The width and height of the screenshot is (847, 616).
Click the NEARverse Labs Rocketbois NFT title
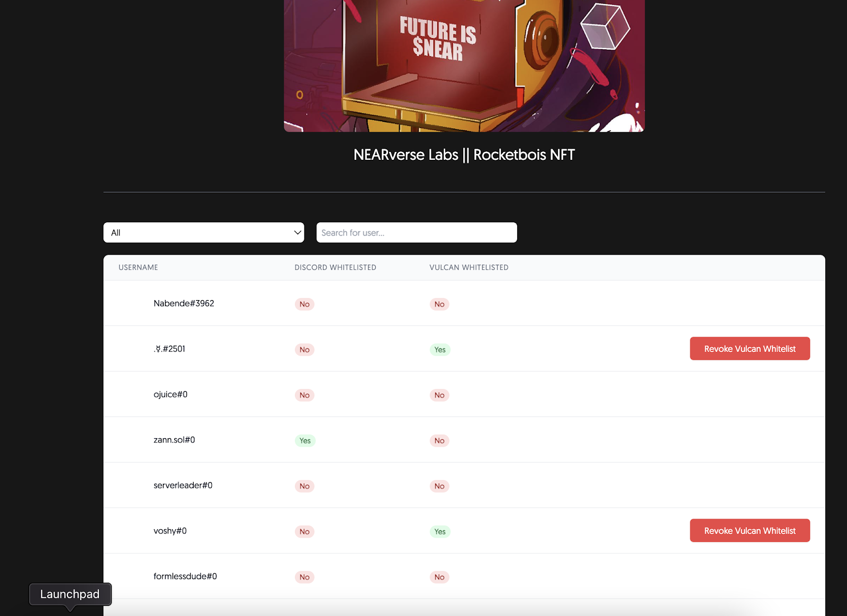click(464, 155)
